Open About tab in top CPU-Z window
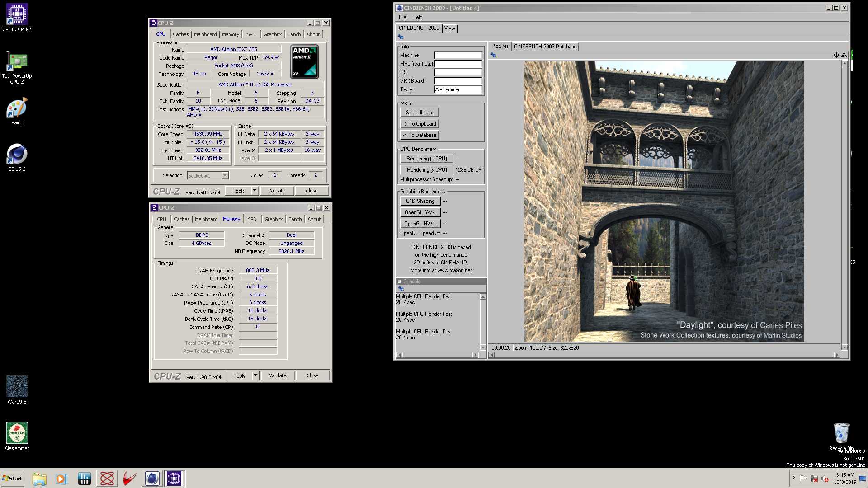The height and width of the screenshot is (488, 868). click(x=313, y=34)
